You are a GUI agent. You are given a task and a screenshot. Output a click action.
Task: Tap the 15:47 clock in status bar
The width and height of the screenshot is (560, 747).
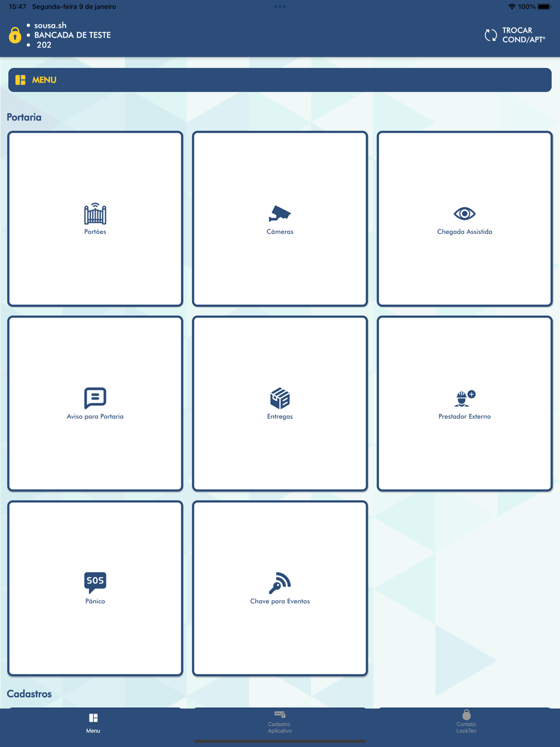(x=18, y=7)
